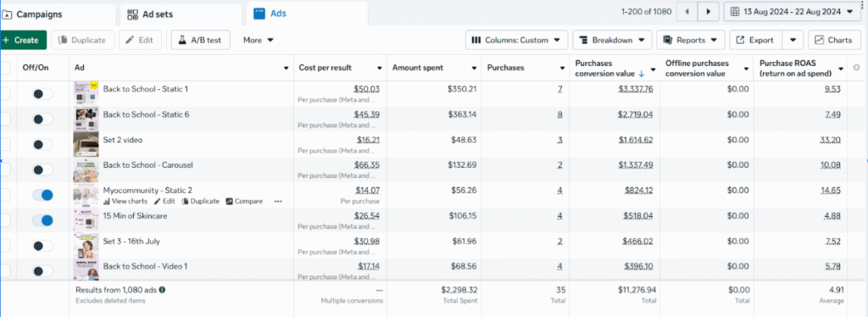This screenshot has height=317, width=868.
Task: Click the plus column settings icon
Action: click(857, 68)
